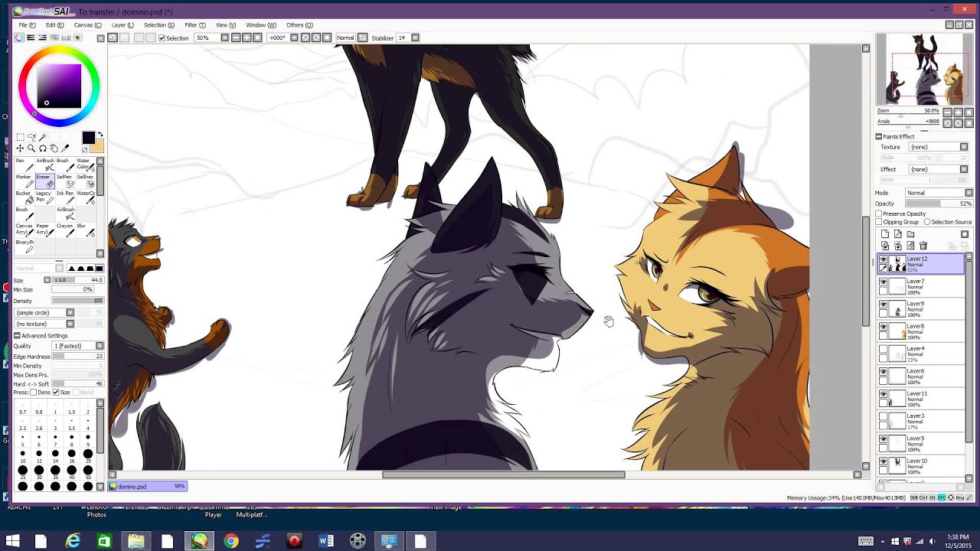The height and width of the screenshot is (551, 980).
Task: Open Chrome from the Windows taskbar
Action: click(230, 541)
